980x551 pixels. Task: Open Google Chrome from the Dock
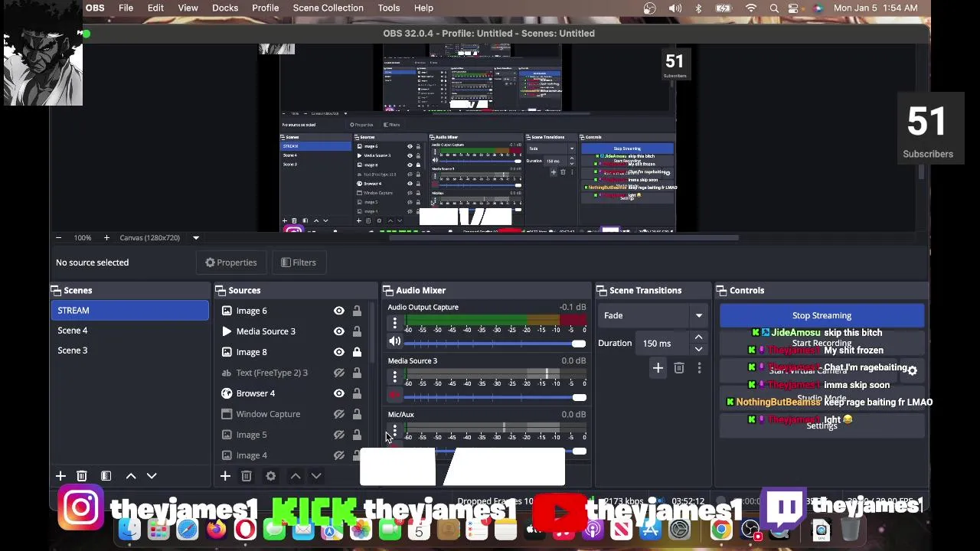[x=721, y=530]
